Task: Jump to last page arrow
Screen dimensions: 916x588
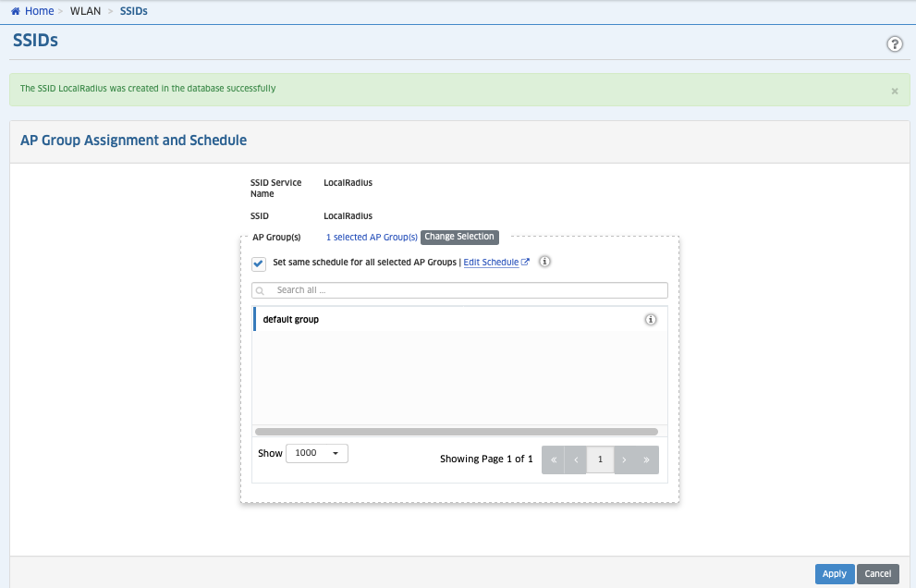Action: tap(647, 459)
